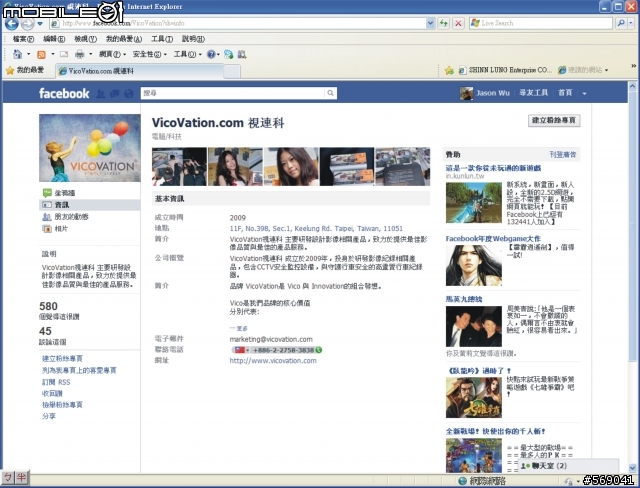Click Facebook friend requests icon
640x488 pixels.
(x=100, y=94)
